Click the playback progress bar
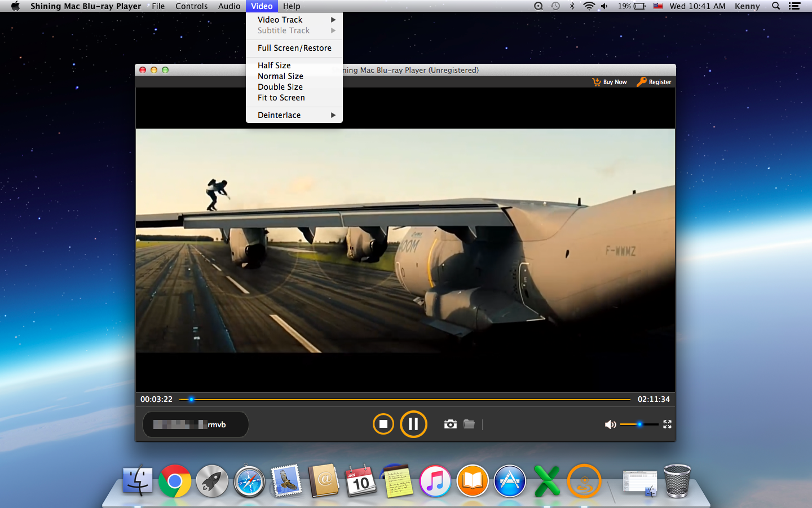Viewport: 812px width, 508px height. click(405, 399)
